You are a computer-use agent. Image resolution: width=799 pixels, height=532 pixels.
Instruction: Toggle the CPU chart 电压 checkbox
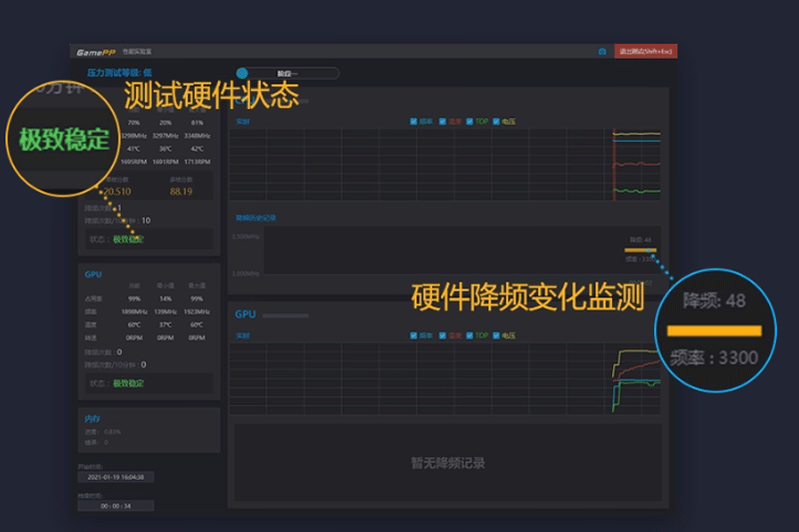[495, 121]
